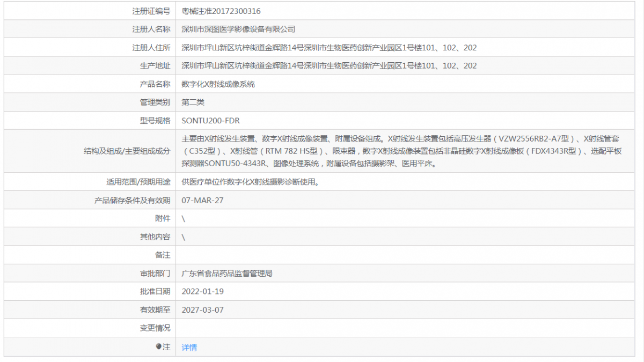Click the 生产地址 label

click(155, 66)
